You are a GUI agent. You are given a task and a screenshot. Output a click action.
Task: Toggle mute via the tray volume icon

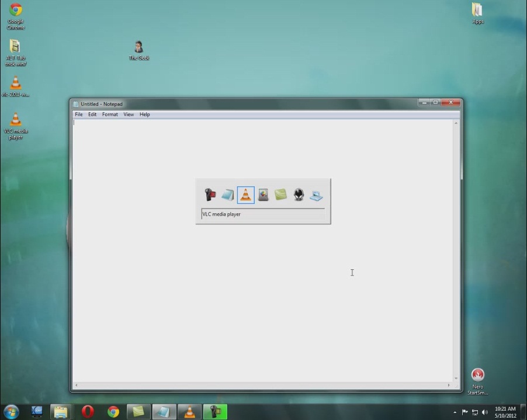[x=484, y=412]
